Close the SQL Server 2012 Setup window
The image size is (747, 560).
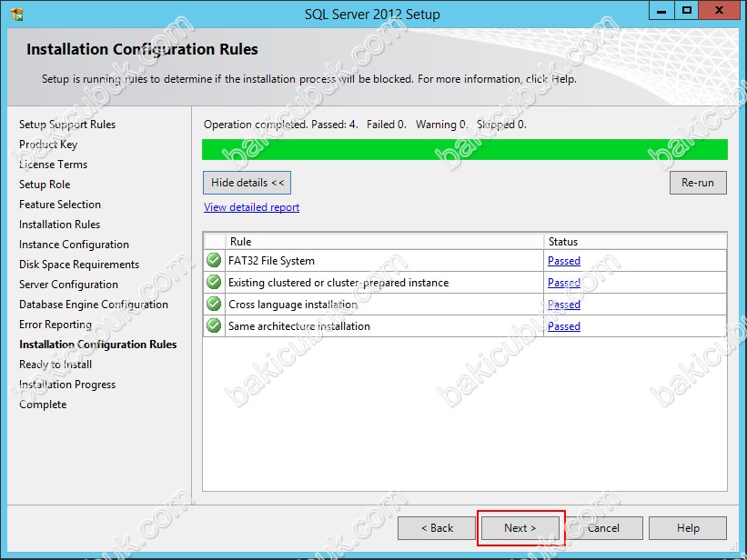pyautogui.click(x=720, y=11)
